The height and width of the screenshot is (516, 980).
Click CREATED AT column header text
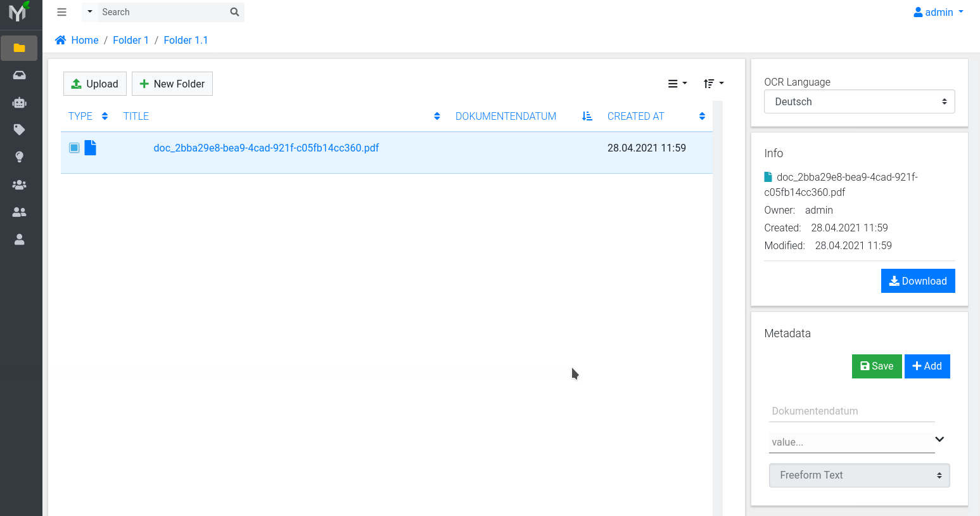635,116
